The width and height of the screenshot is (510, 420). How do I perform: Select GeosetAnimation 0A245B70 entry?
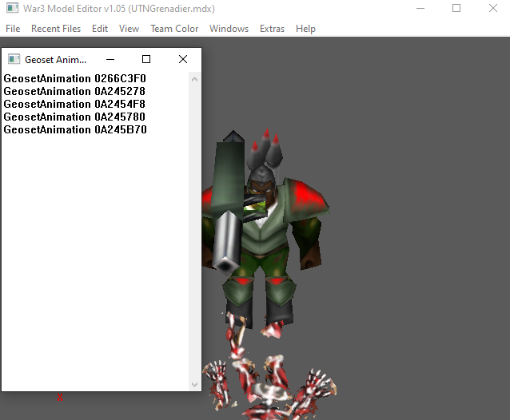point(75,129)
